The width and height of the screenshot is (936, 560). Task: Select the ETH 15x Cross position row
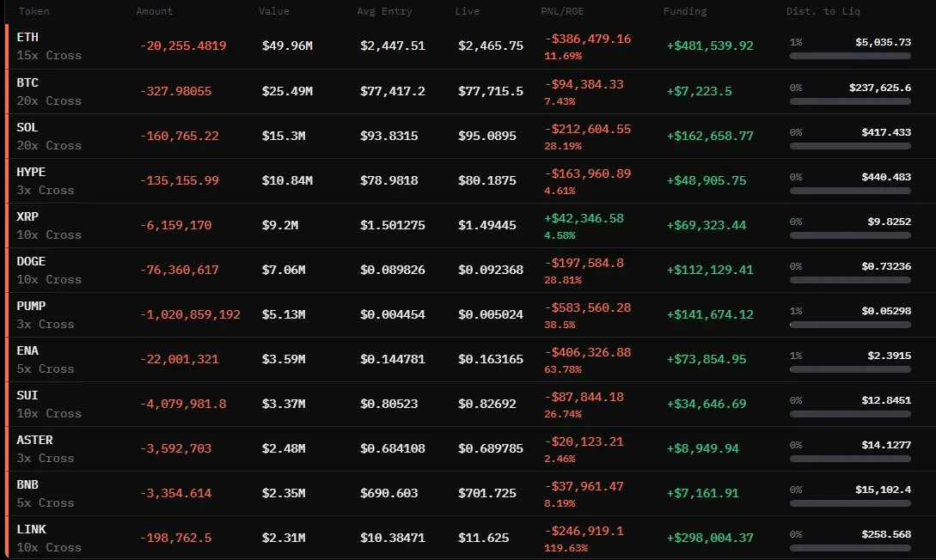click(x=470, y=46)
